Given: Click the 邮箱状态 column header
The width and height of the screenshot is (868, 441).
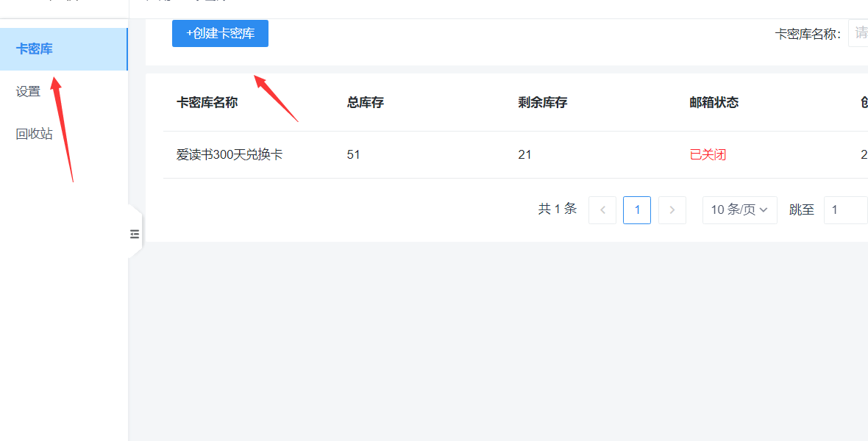Looking at the screenshot, I should click(714, 102).
